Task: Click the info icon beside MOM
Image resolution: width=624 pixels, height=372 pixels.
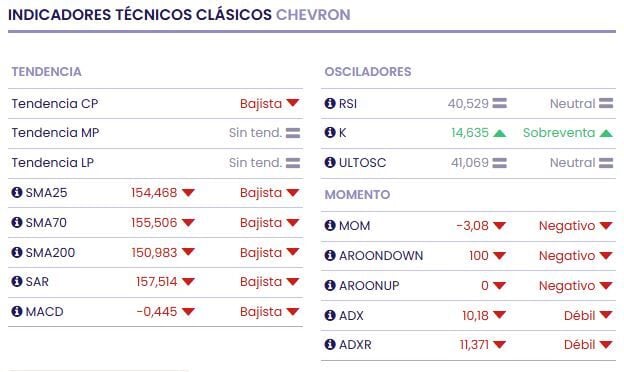Action: click(330, 226)
